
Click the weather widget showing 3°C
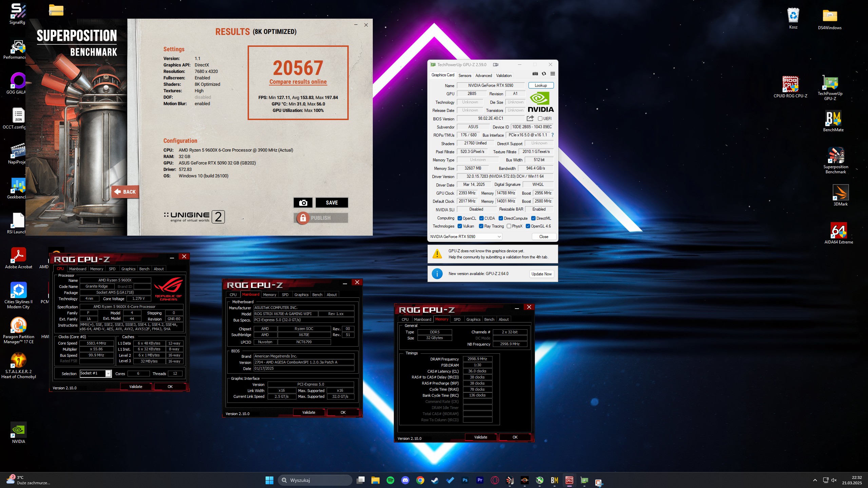point(28,480)
